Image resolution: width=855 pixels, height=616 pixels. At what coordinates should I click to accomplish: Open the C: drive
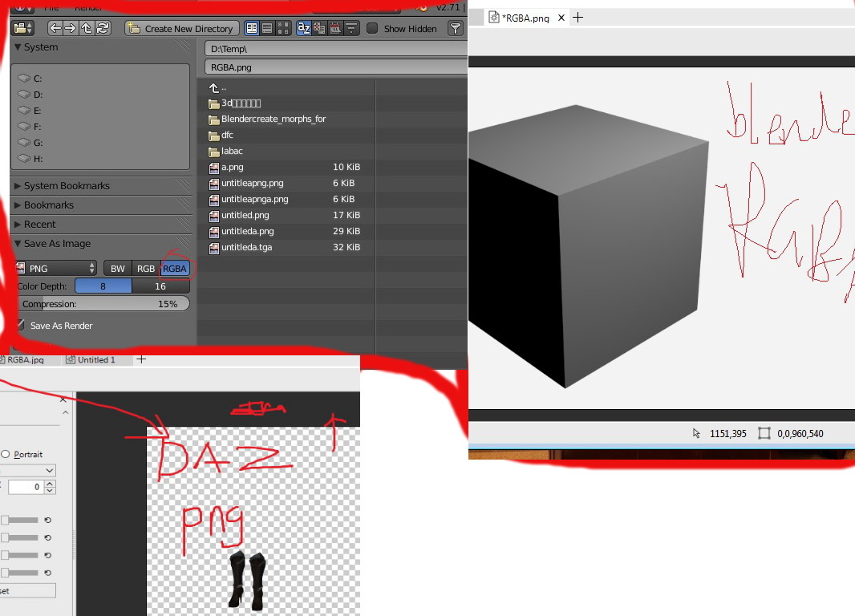[x=30, y=79]
